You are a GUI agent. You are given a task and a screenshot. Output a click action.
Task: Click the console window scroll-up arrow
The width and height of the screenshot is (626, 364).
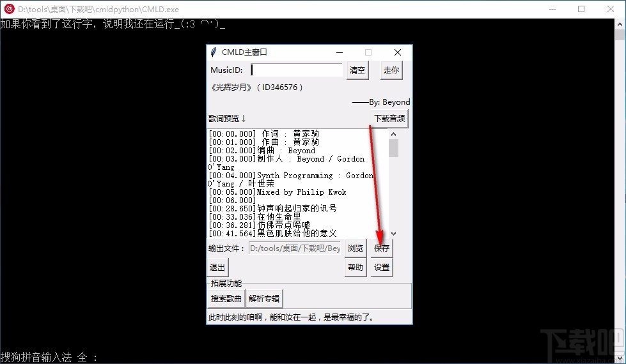620,24
